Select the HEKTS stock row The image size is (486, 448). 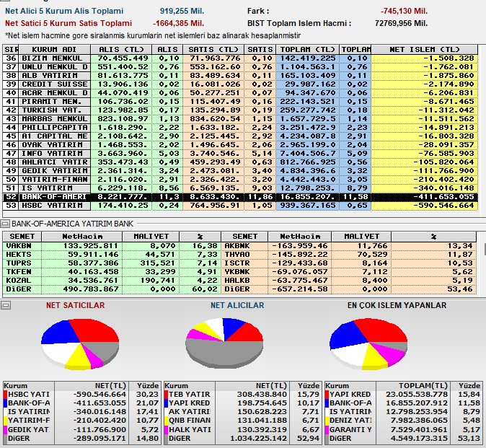pos(112,255)
